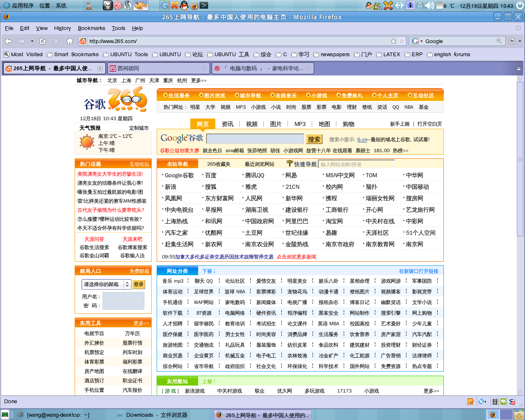Open the foobar alien-face launcher icon
This screenshot has height=420, width=525.
pos(107,5)
